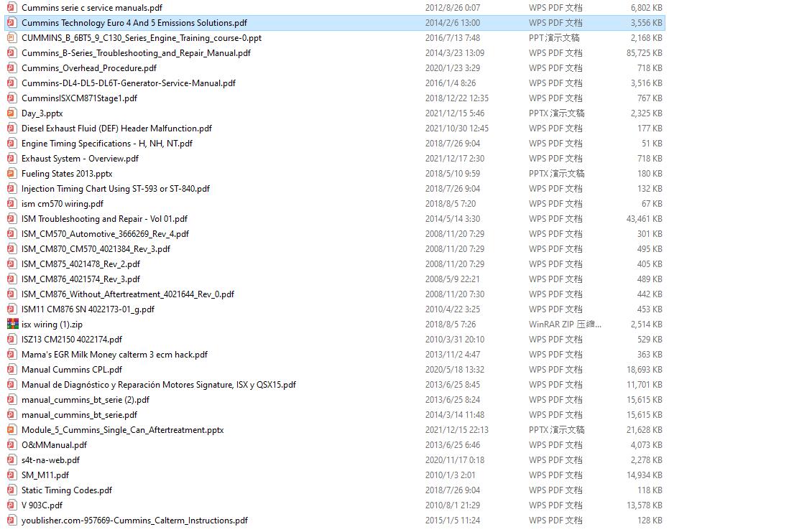Click the size value 85,725 KB
Image resolution: width=789 pixels, height=532 pixels.
(644, 53)
